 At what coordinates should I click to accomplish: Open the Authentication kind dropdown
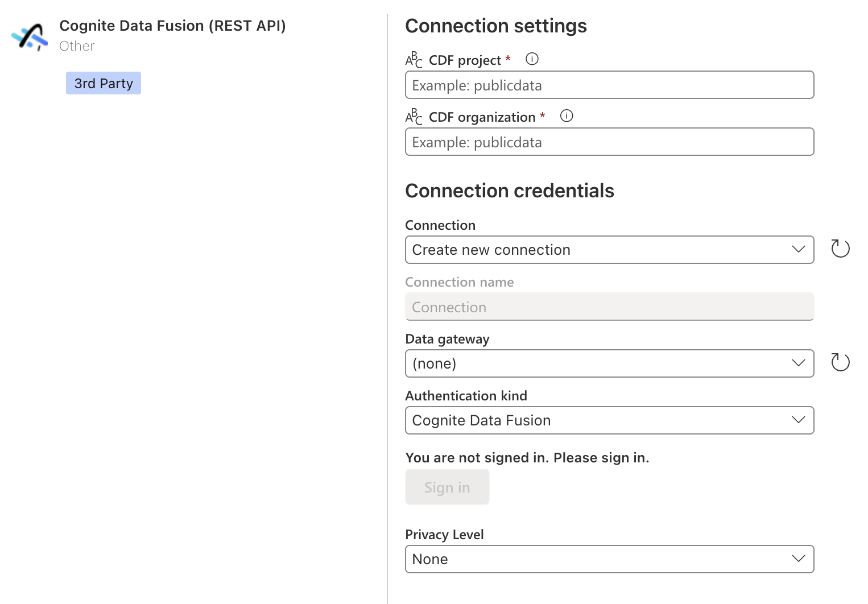click(x=609, y=420)
